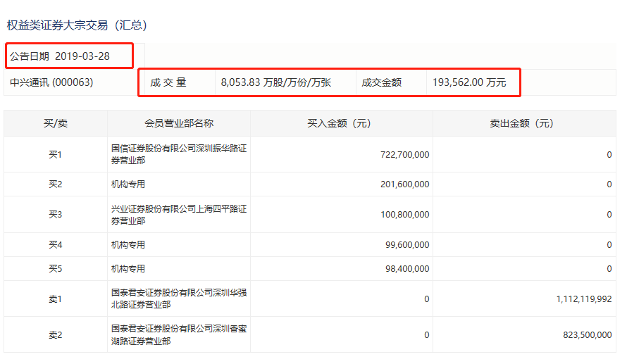627x364 pixels.
Task: Select buy amount 99,600,000
Action: coord(407,244)
